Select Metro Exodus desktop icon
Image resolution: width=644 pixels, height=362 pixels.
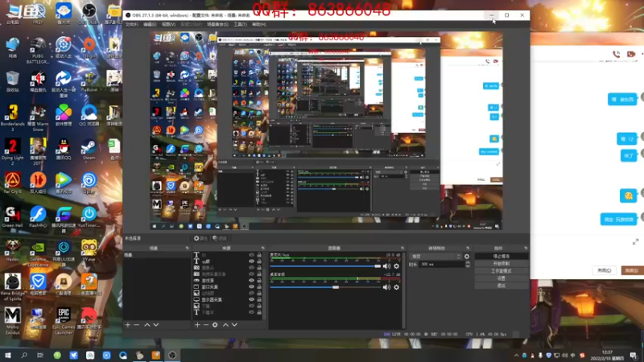pos(13,320)
